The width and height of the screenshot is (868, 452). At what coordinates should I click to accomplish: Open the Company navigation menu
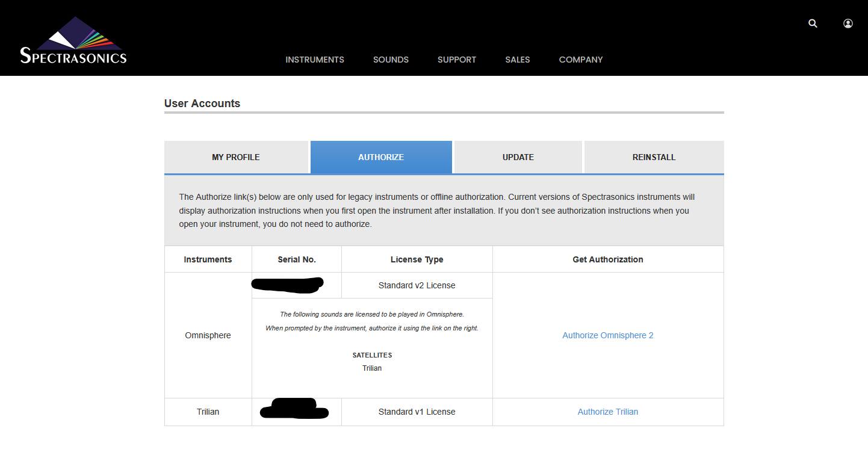point(581,60)
